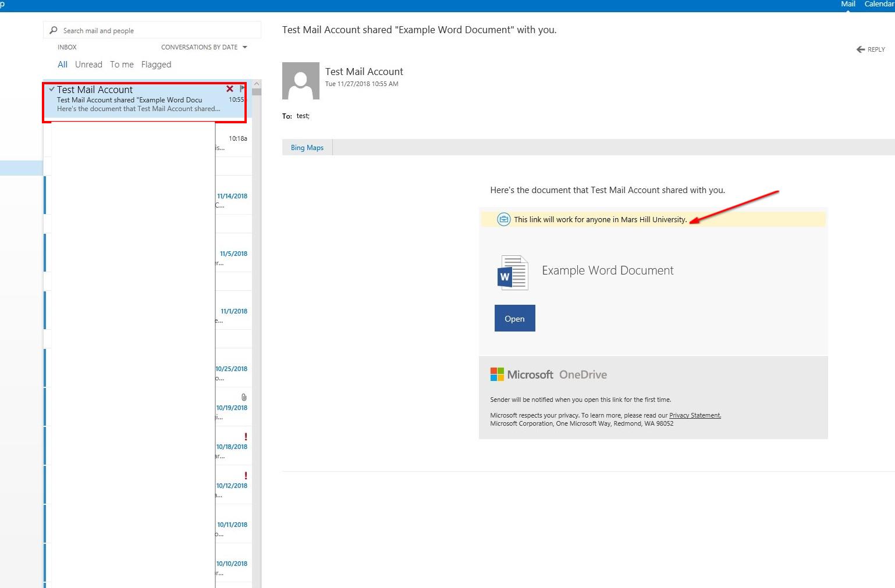Click the email subject heading text

click(x=419, y=30)
